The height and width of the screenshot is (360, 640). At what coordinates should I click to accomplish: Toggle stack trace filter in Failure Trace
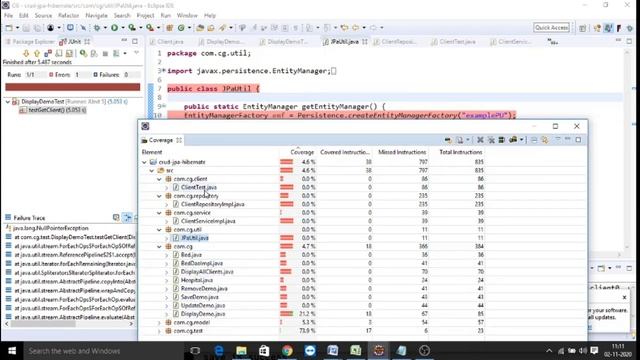pos(128,218)
